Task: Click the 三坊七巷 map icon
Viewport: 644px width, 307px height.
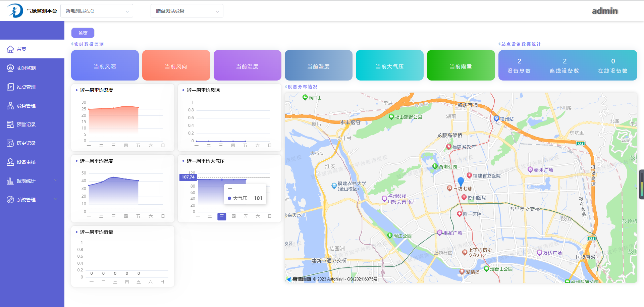Action: tap(450, 188)
